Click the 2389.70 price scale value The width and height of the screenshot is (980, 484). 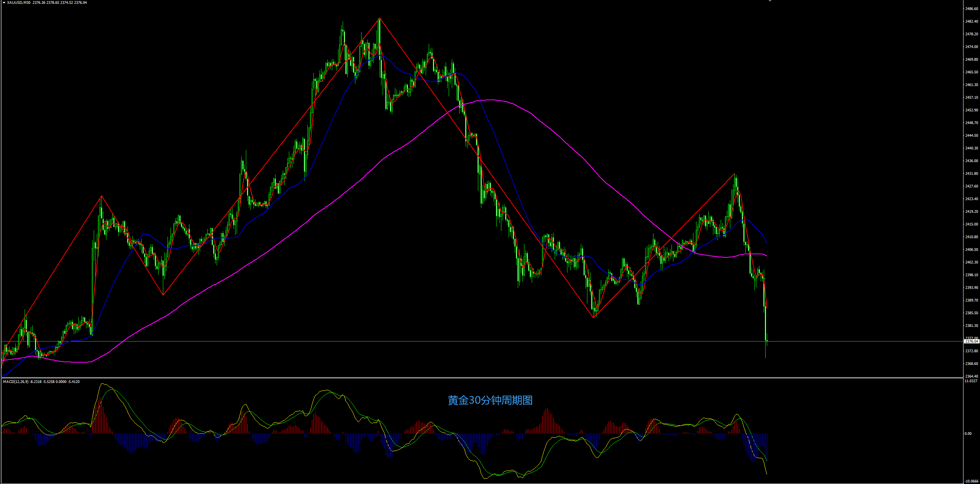[x=972, y=300]
